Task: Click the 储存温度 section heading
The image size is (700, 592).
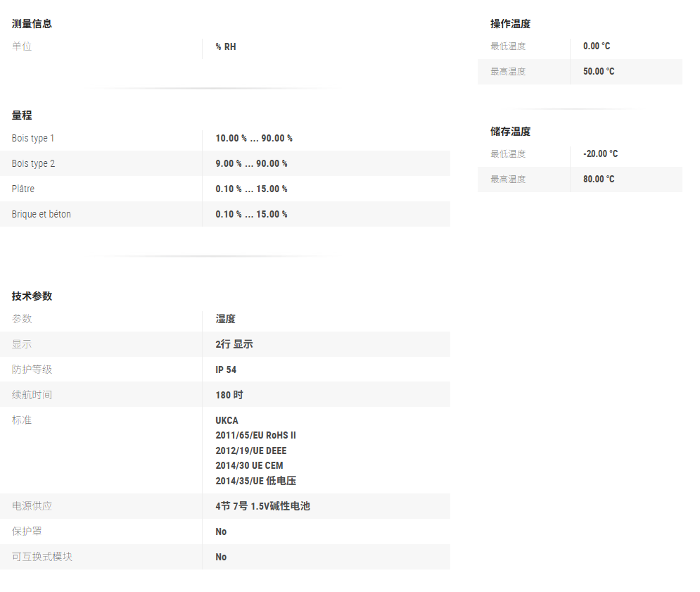Action: point(510,132)
